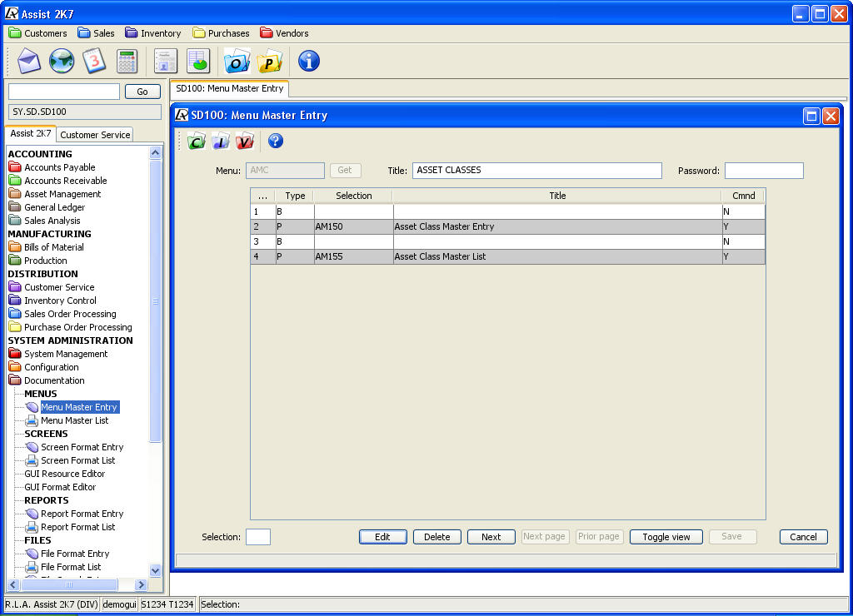
Task: Open GUI Format Editor
Action: click(60, 487)
